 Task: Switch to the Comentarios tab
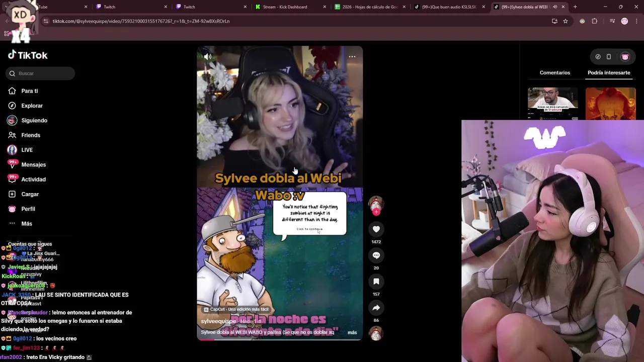coord(555,73)
